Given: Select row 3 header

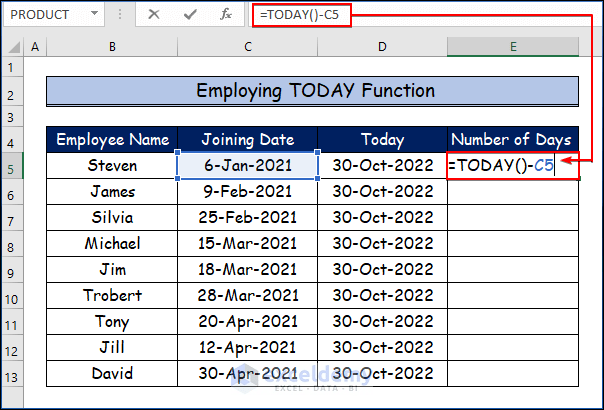Looking at the screenshot, I should point(12,117).
